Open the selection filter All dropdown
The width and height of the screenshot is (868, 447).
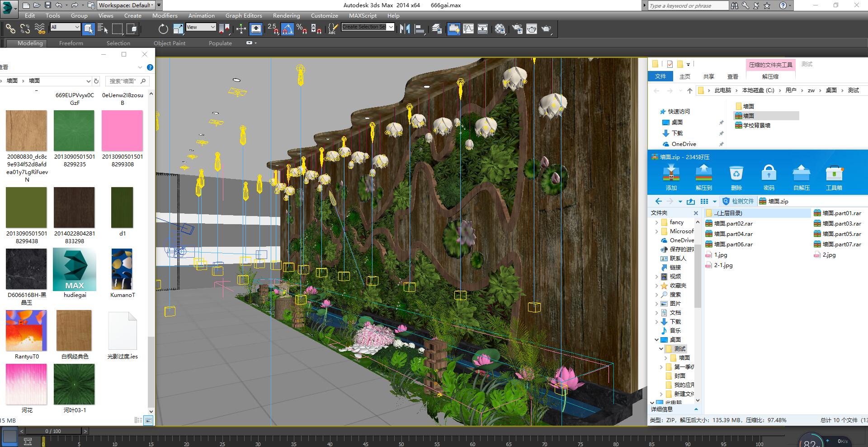click(65, 27)
